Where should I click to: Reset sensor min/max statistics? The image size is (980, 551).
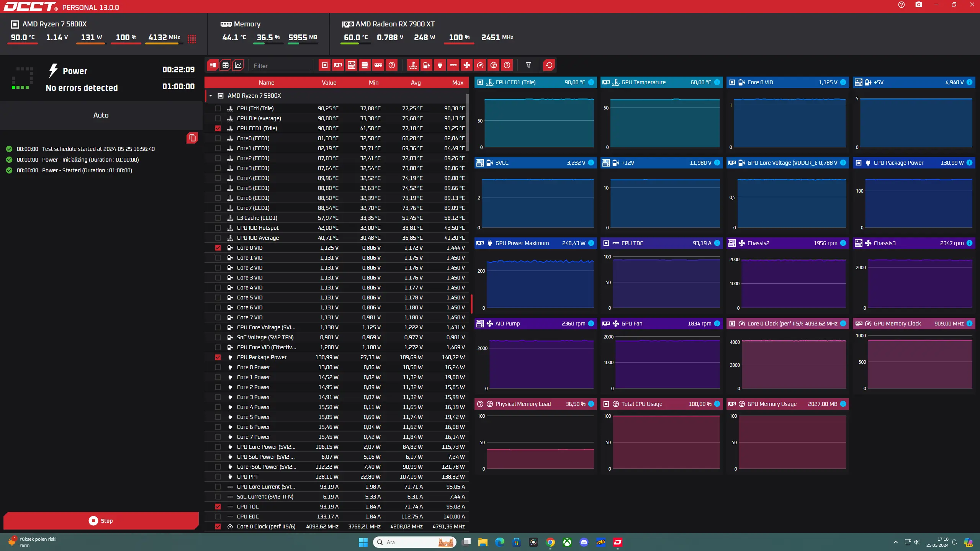(549, 65)
